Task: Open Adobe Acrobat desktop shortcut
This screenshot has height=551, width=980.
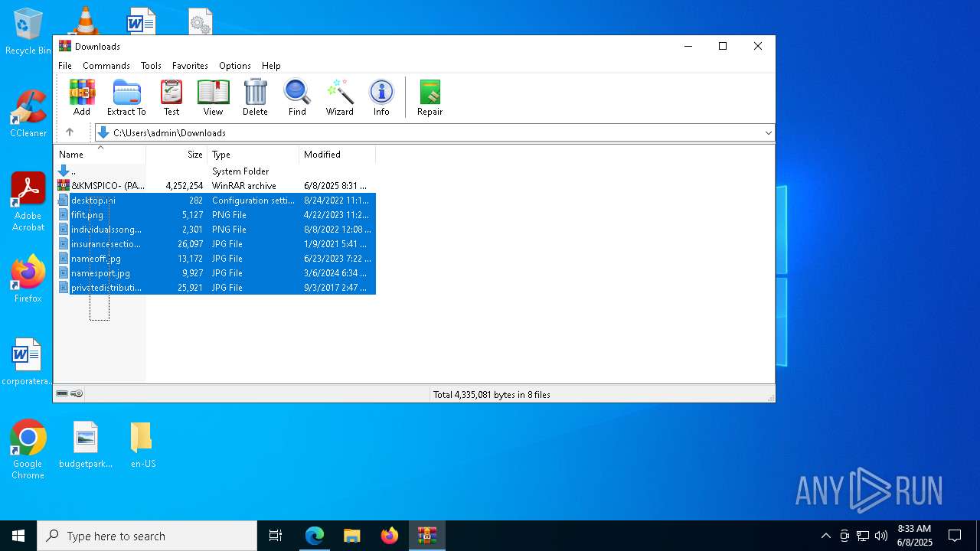Action: (x=28, y=201)
